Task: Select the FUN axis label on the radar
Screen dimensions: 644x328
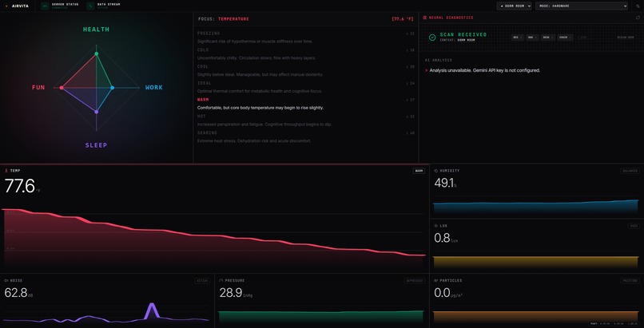Action: coord(38,87)
